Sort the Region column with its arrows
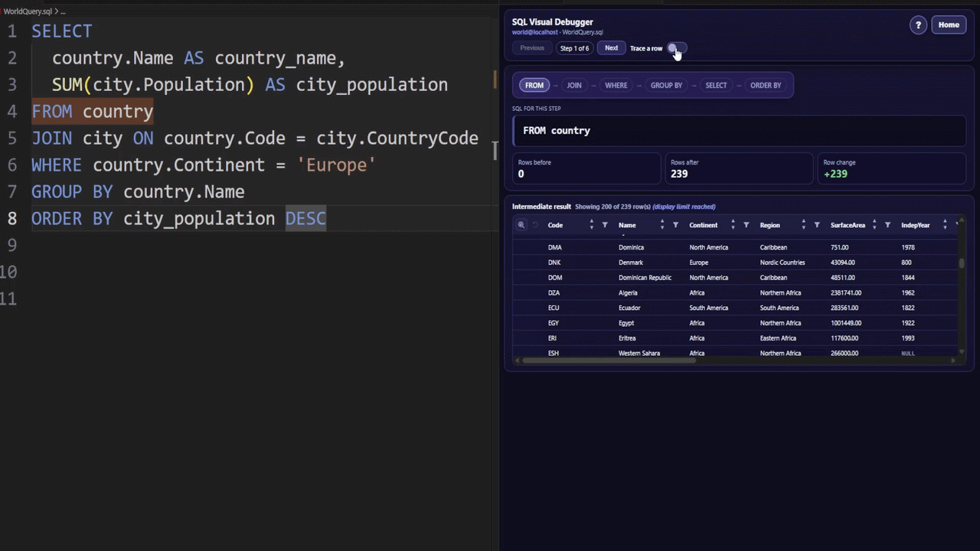 [803, 225]
